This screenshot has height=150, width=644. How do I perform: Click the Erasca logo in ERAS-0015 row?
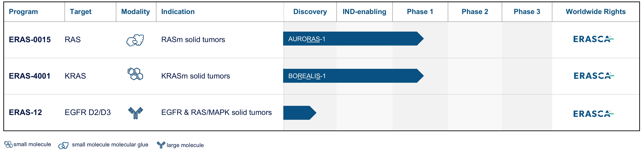coord(593,39)
